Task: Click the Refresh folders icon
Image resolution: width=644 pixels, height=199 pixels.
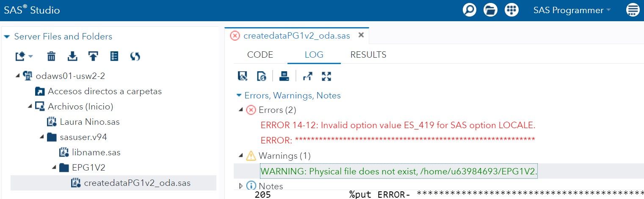Action: tap(135, 56)
